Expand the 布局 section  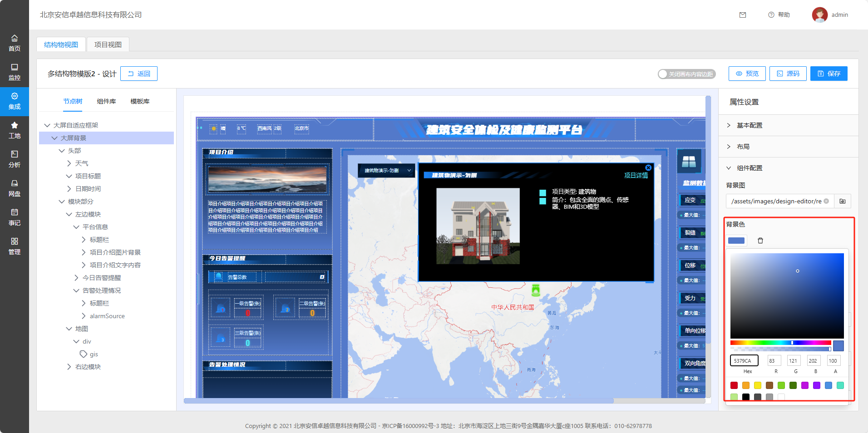[x=743, y=147]
